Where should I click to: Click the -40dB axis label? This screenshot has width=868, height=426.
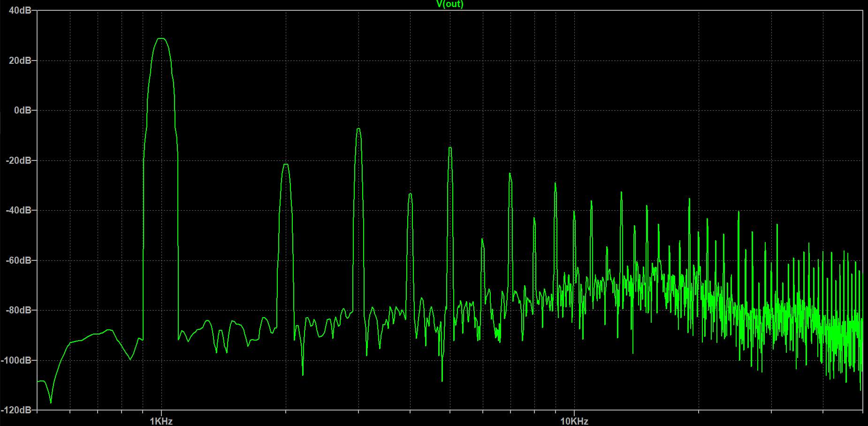pos(19,210)
